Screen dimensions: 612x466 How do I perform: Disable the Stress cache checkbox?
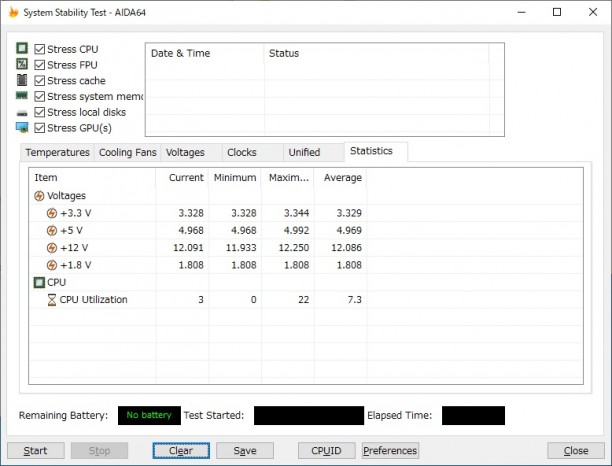(x=40, y=81)
